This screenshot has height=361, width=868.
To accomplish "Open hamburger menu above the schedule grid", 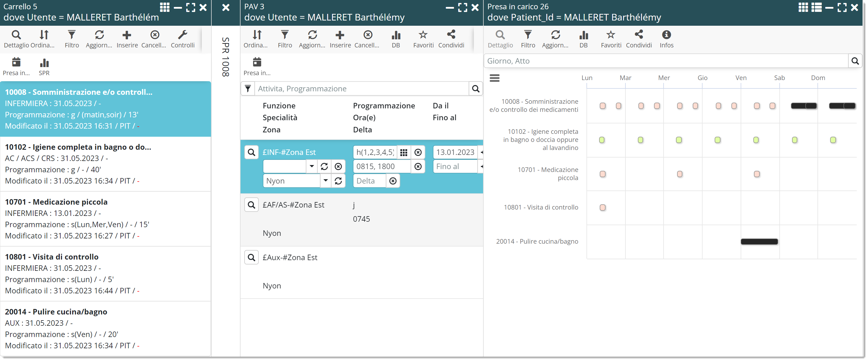I will click(x=494, y=78).
